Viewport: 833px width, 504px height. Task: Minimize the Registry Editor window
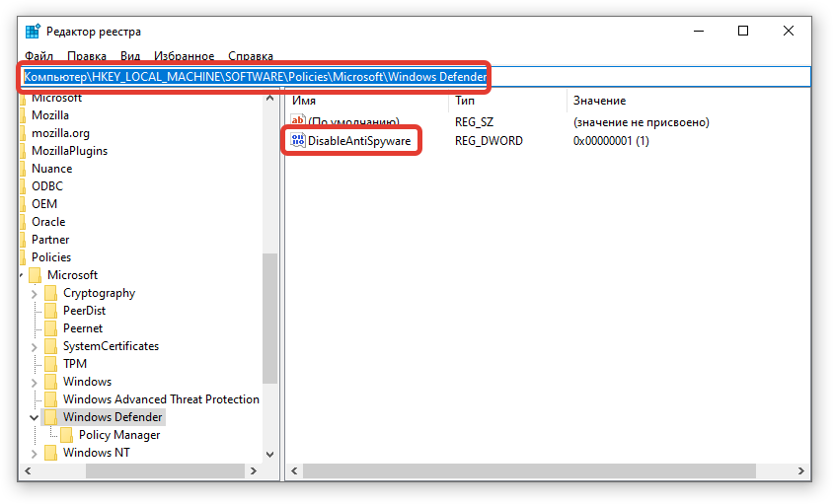(x=699, y=31)
